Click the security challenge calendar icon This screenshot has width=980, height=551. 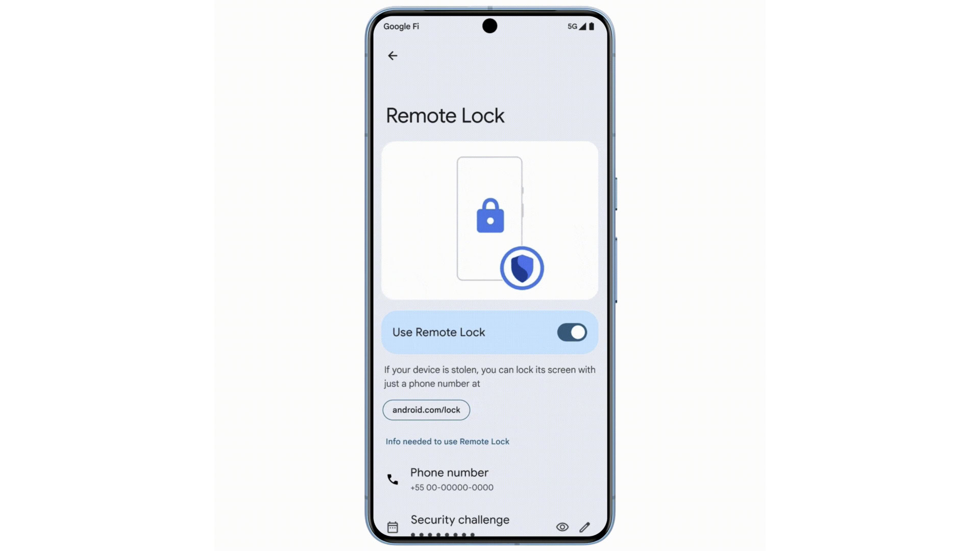click(x=393, y=527)
